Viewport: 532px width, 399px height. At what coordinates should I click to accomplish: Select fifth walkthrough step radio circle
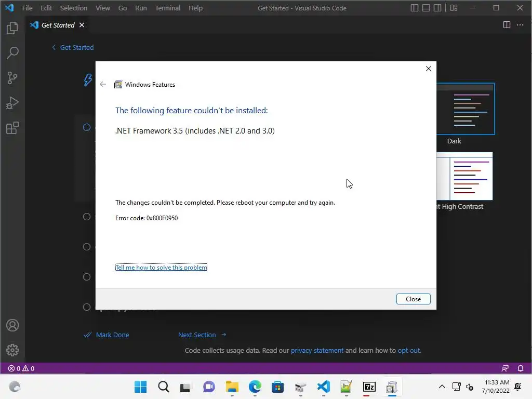[87, 307]
